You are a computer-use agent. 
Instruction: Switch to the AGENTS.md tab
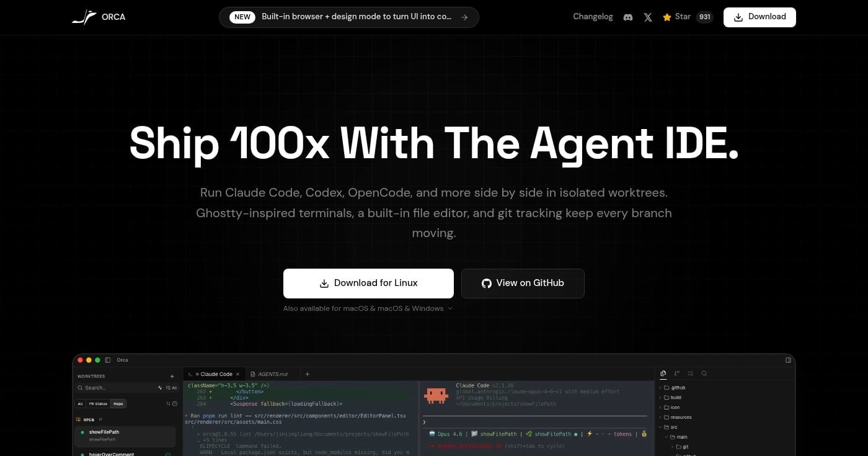[x=270, y=373]
